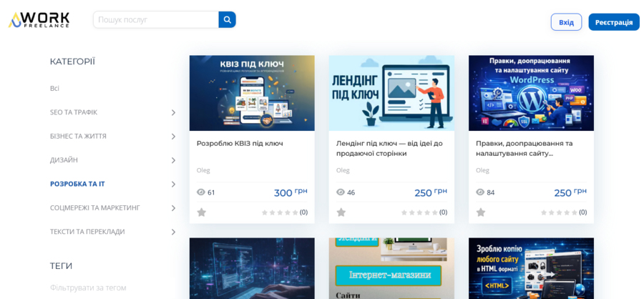Click views eye icon on КВІЗ card
The height and width of the screenshot is (299, 644).
[x=200, y=192]
